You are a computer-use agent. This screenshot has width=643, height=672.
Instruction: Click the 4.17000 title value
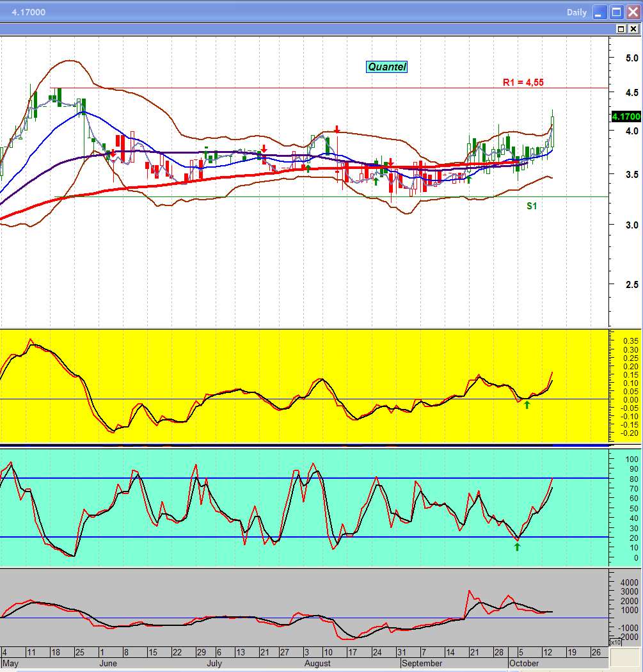pos(28,12)
